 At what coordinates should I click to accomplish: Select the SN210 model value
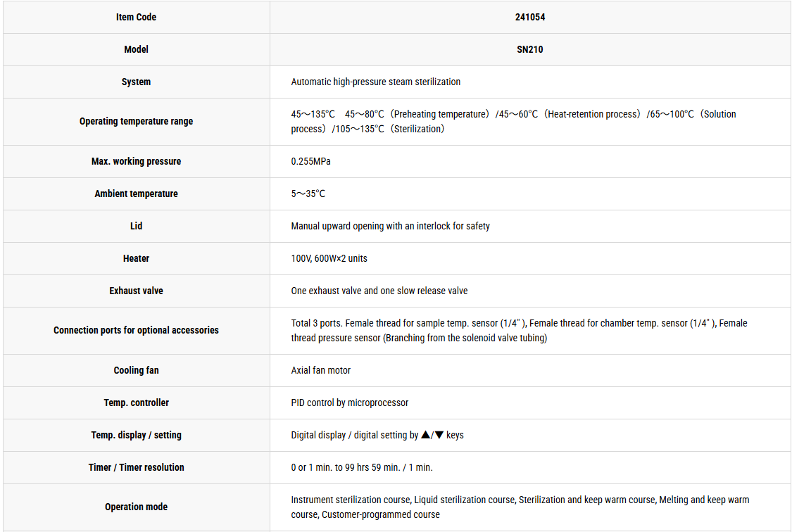(x=530, y=49)
